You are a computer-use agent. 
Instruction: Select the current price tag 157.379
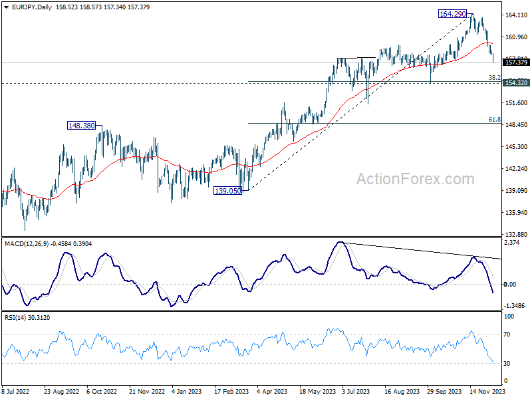[516, 62]
